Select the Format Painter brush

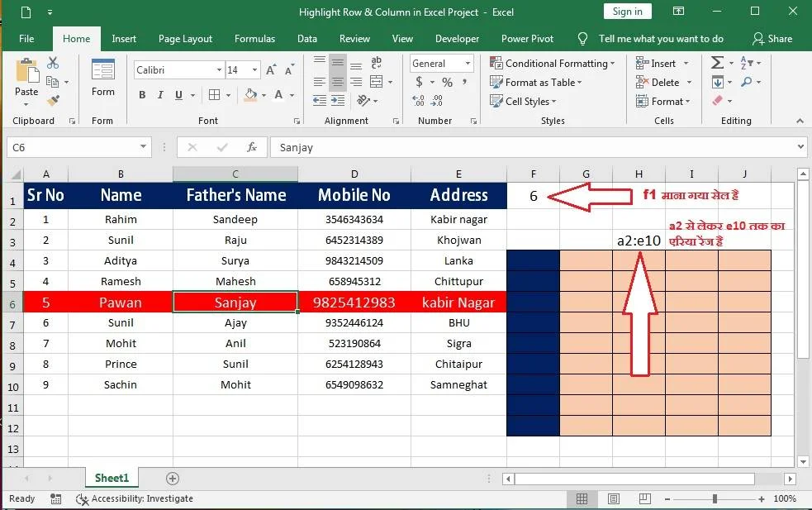point(53,101)
